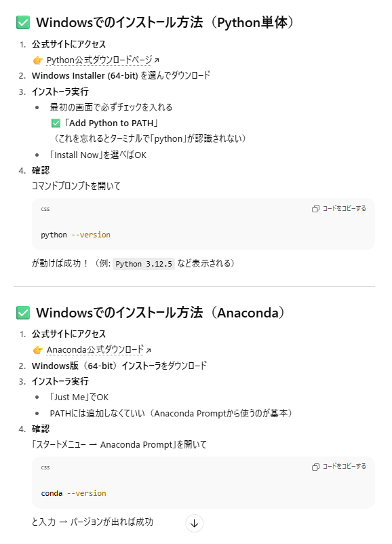Click external-link arrow after Anaconda公式ダウンロード
Screen dimensions: 392x544
click(x=149, y=351)
